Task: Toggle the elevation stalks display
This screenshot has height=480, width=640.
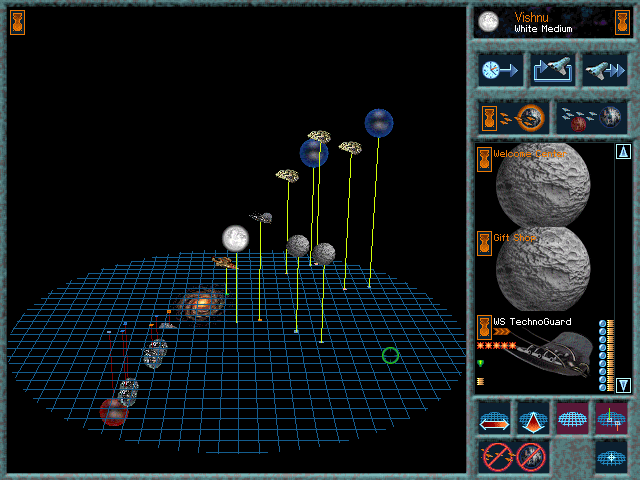Action: pyautogui.click(x=611, y=419)
